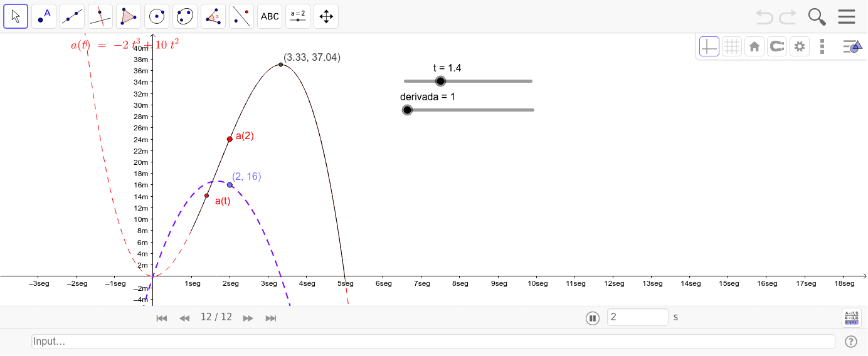The image size is (868, 356).
Task: Select the Move arrow tool
Action: pos(16,16)
